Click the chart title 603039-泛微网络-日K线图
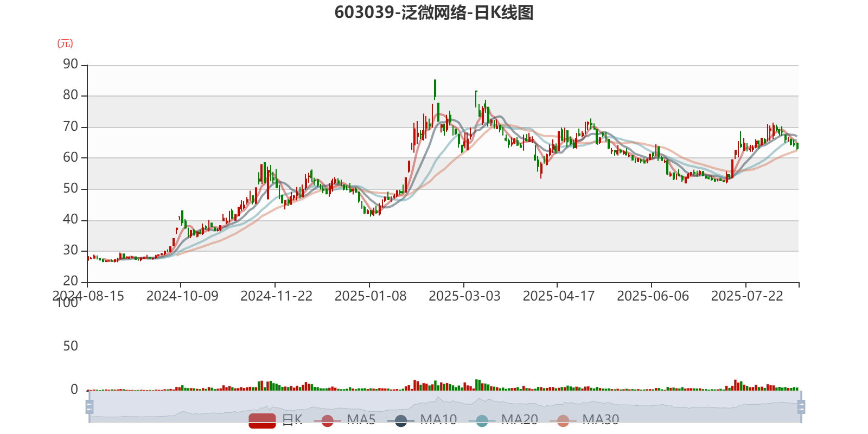 434,12
